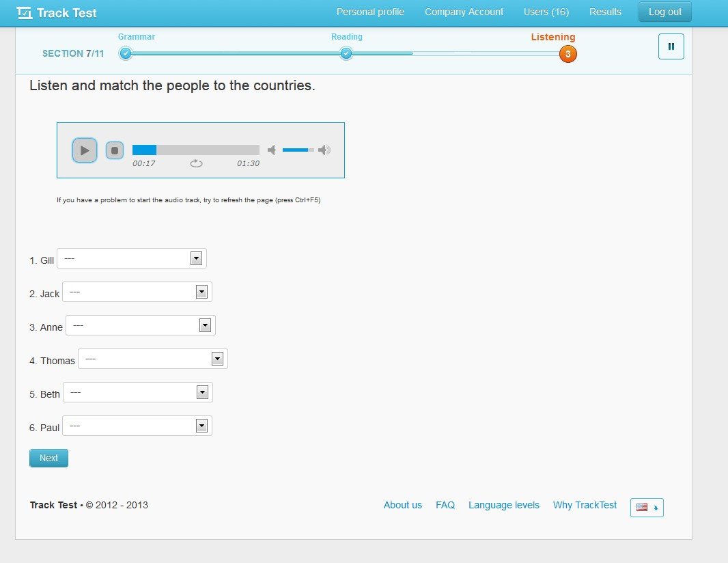Click the 00:17 elapsed time text
Screen dimensions: 728x563
(x=144, y=163)
